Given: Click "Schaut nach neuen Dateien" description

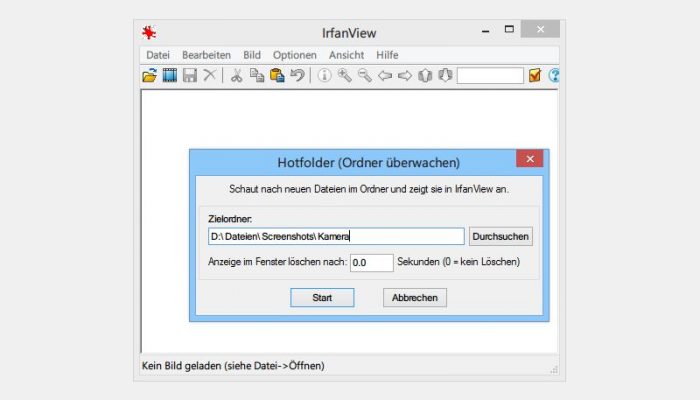Looking at the screenshot, I should click(x=369, y=189).
